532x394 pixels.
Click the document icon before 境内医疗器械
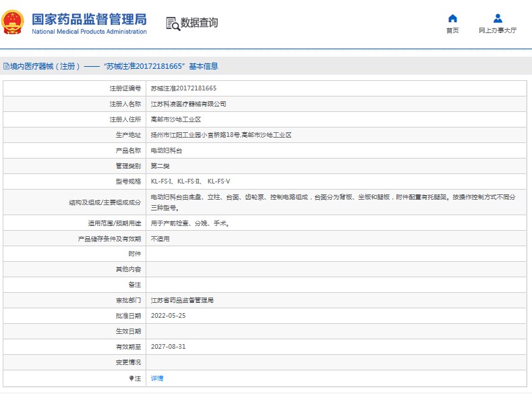(x=6, y=66)
